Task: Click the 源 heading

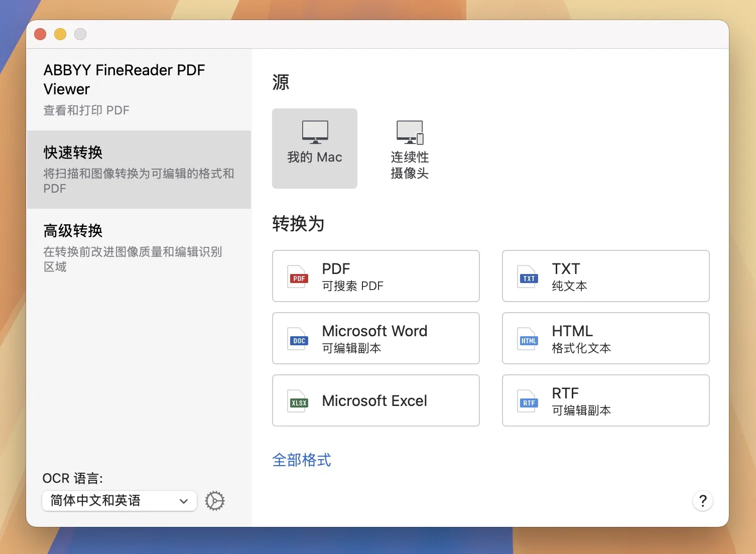Action: click(x=281, y=82)
